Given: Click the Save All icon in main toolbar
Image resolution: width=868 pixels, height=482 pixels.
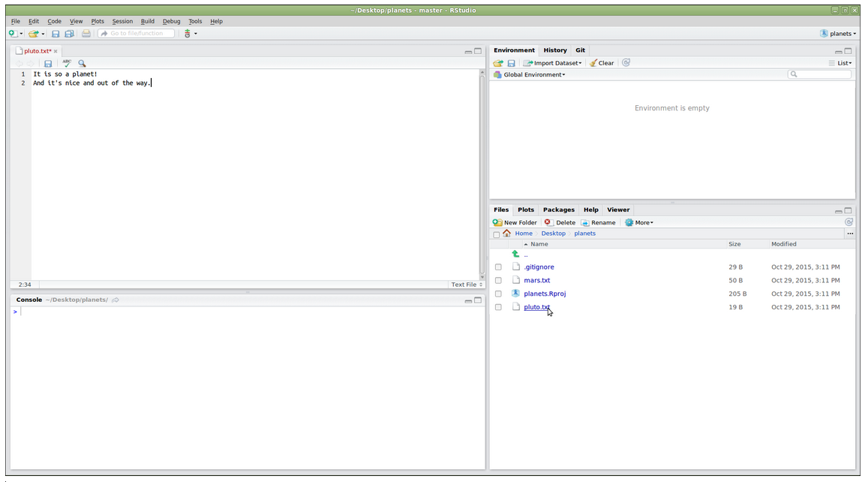Looking at the screenshot, I should (x=70, y=34).
